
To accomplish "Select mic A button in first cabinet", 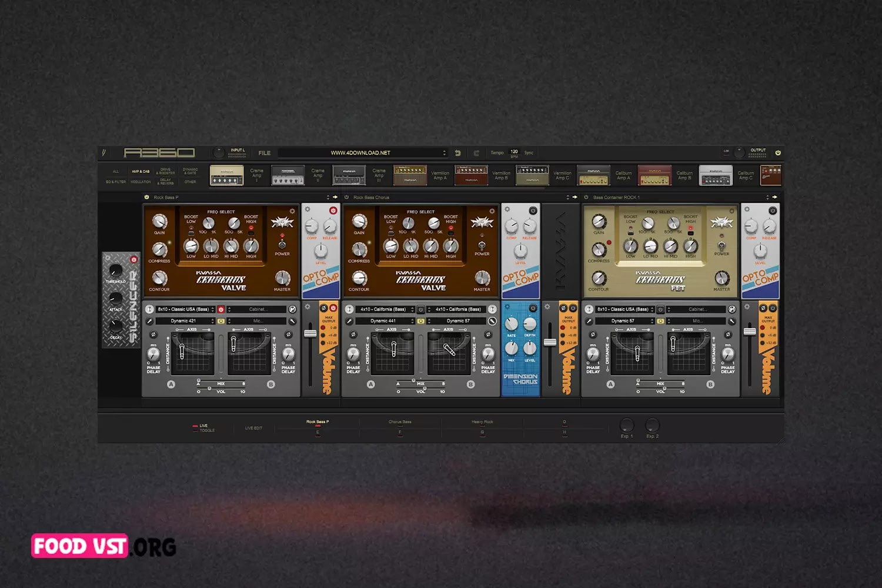I will tap(171, 385).
